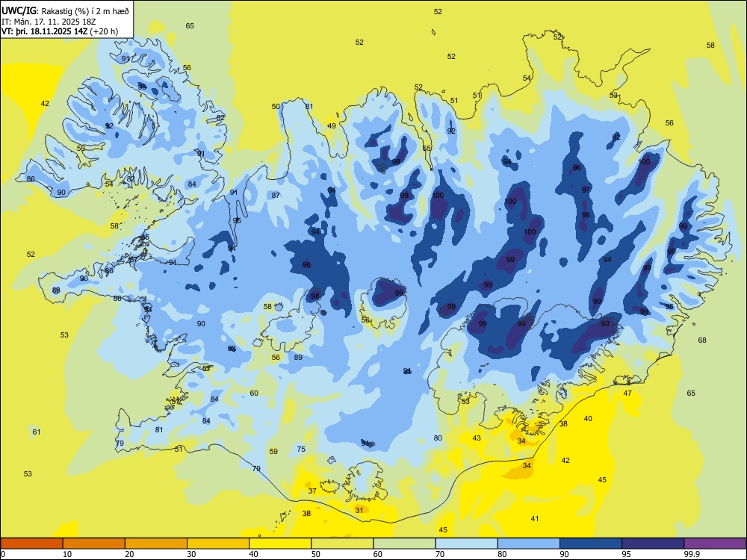Click the '60' humidity value in the southwest
This screenshot has width=747, height=560.
pyautogui.click(x=255, y=393)
